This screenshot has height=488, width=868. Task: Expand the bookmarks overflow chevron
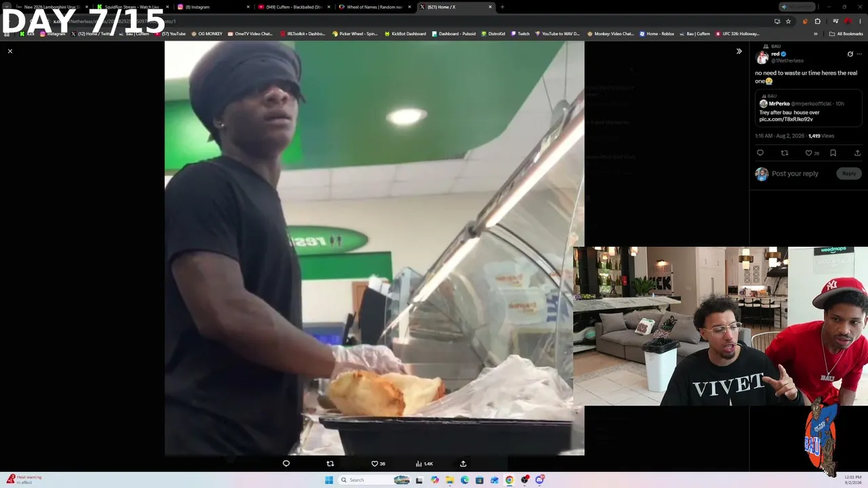(x=816, y=34)
